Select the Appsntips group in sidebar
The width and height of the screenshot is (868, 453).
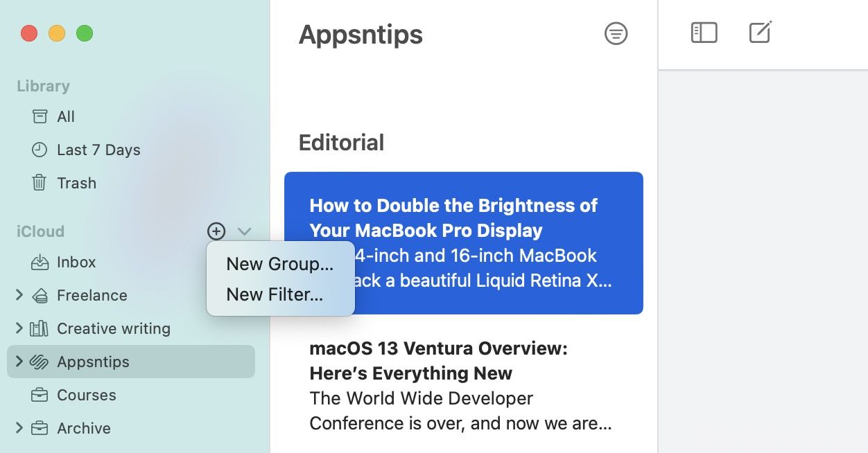click(93, 362)
